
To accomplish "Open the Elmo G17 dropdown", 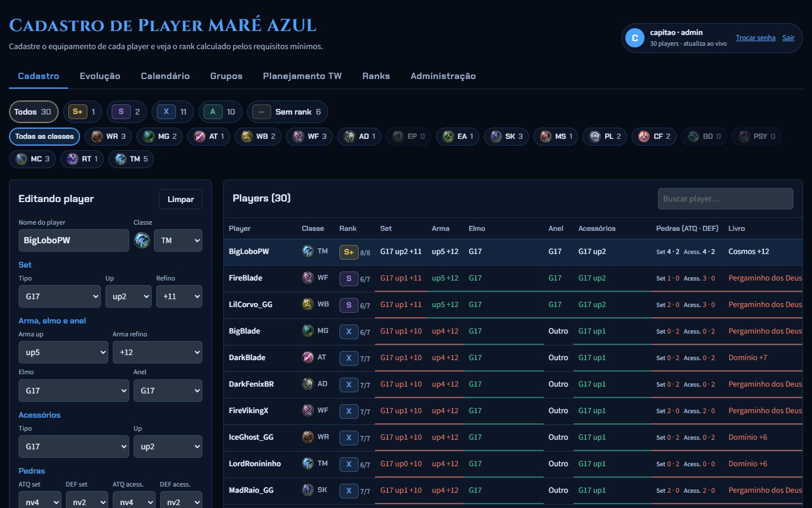I will (x=74, y=391).
